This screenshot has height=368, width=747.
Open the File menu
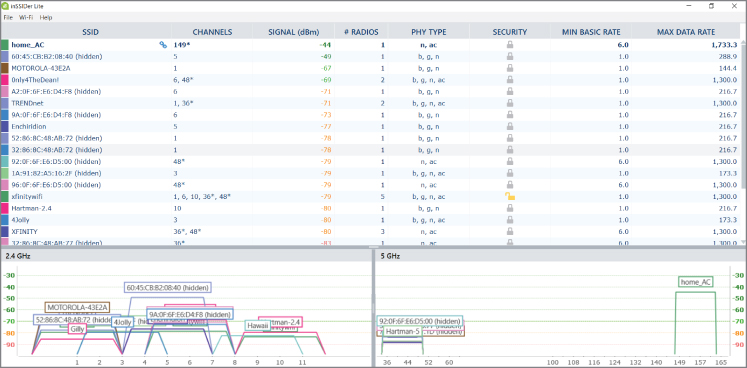click(x=7, y=17)
